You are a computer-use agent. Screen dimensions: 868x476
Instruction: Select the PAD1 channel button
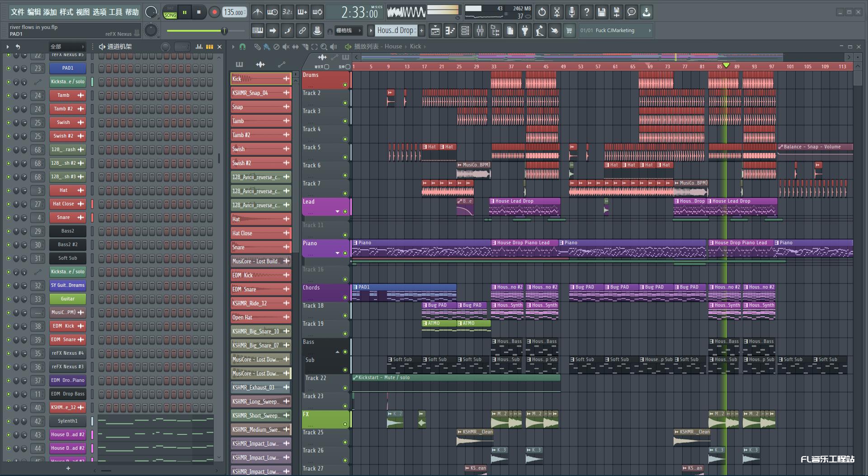68,68
